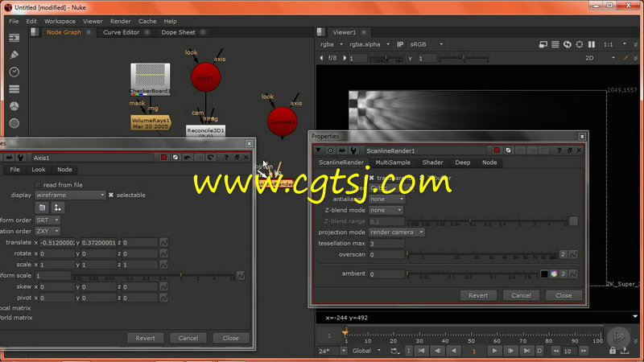The width and height of the screenshot is (644, 362).
Task: Click ScanlineRender1 red color swatch
Action: point(497,150)
